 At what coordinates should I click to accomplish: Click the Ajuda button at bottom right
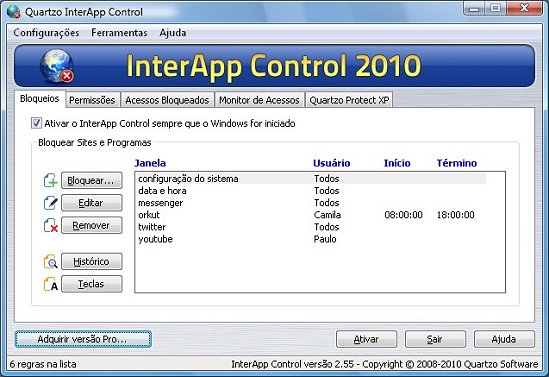(504, 339)
